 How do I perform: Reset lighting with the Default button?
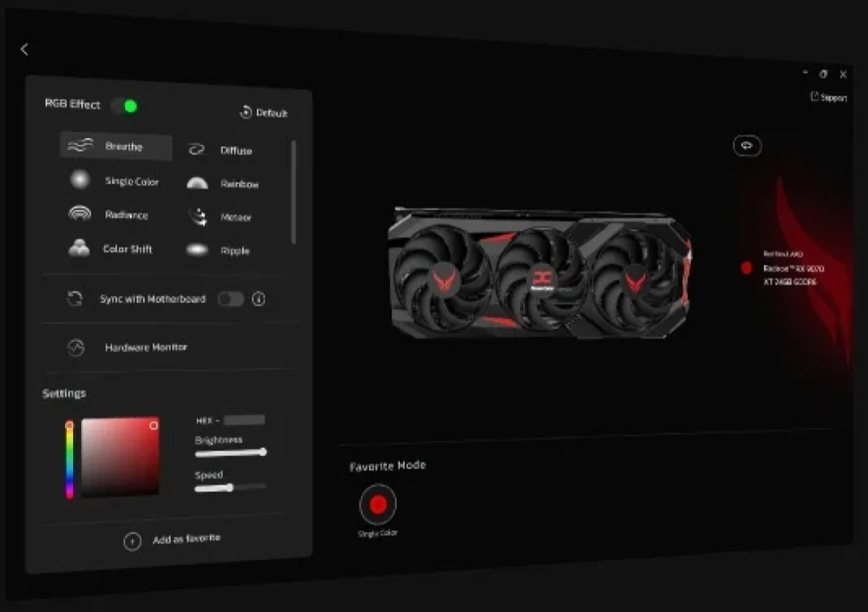[x=264, y=113]
